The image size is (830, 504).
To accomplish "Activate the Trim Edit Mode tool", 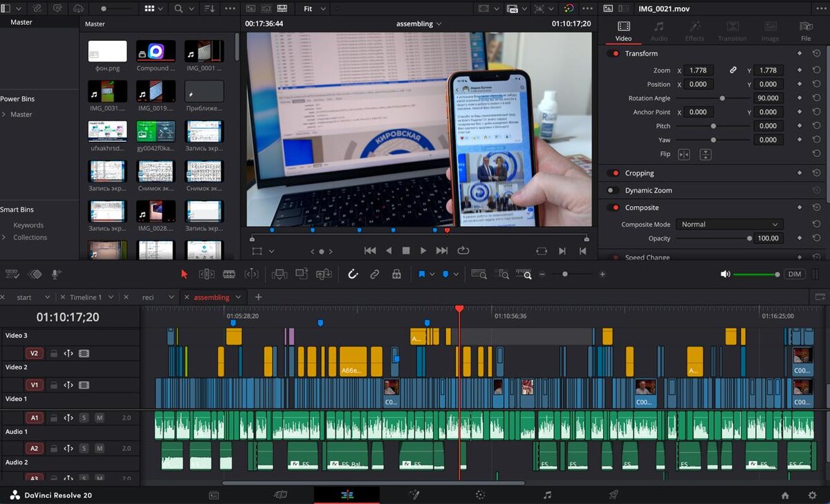I will 207,274.
